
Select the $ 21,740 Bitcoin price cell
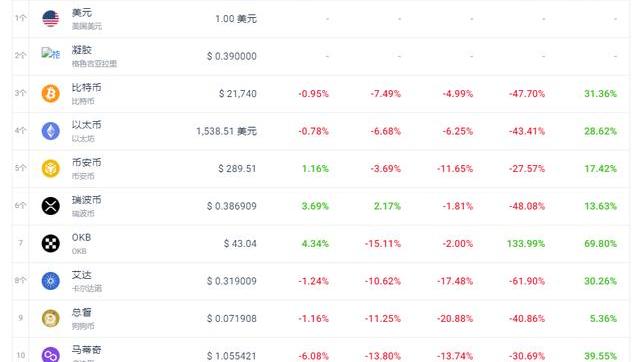238,93
